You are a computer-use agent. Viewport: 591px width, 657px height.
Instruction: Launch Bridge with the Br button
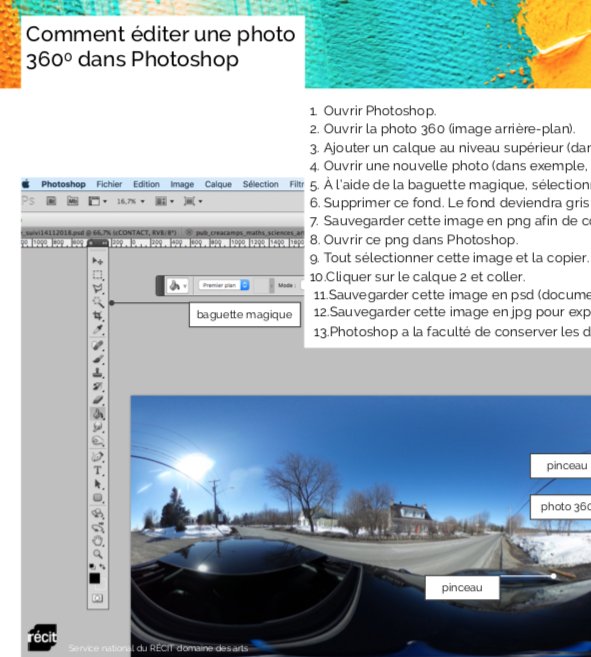[x=51, y=201]
